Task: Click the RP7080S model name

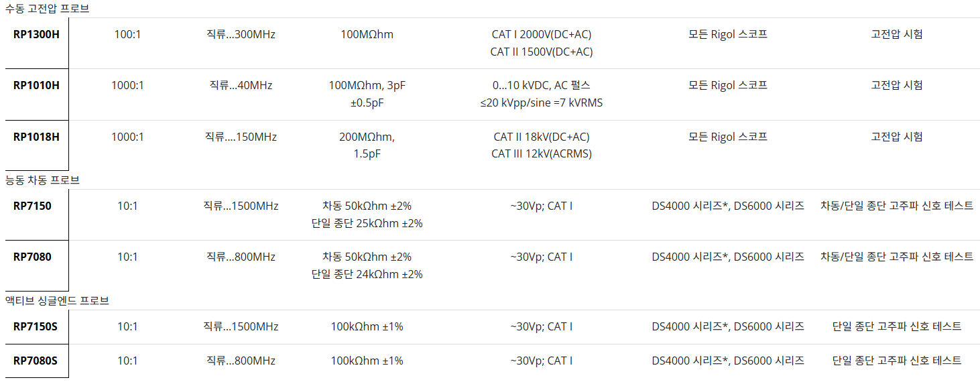Action: [x=36, y=361]
